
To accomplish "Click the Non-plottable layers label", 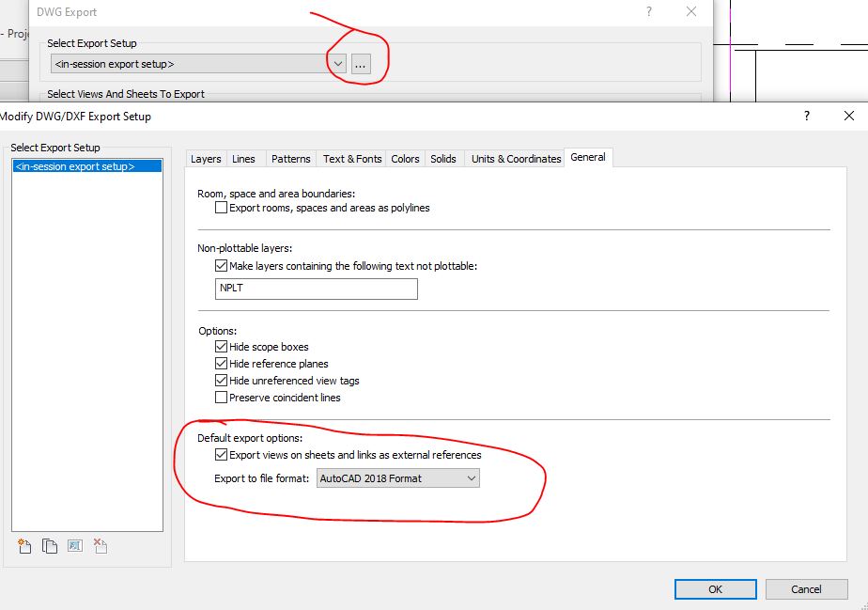I will tap(244, 248).
